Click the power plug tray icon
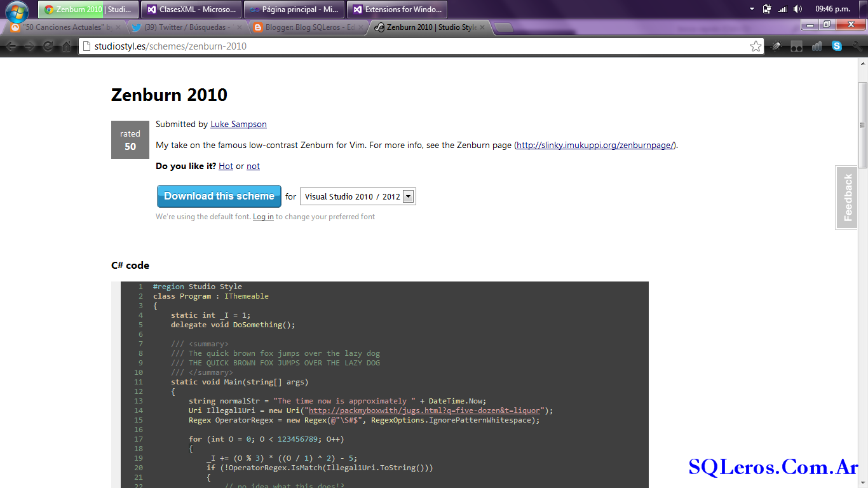This screenshot has width=868, height=488. click(767, 10)
